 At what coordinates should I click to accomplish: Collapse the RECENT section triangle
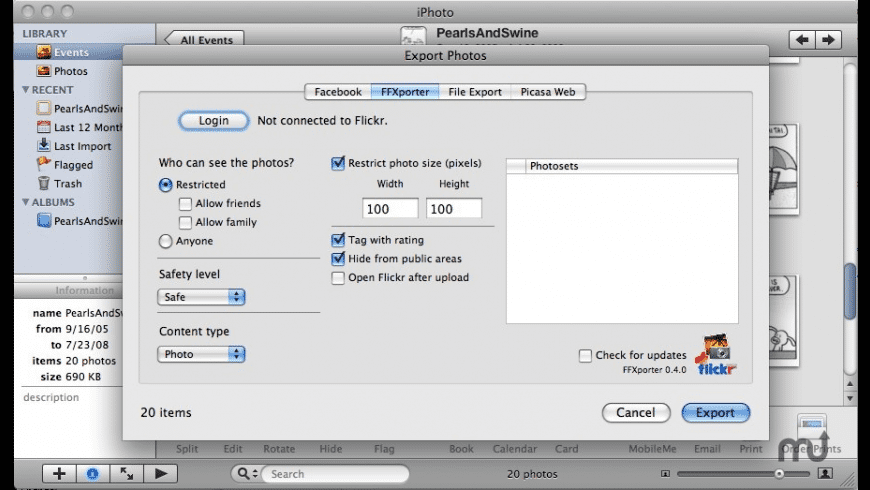click(26, 89)
